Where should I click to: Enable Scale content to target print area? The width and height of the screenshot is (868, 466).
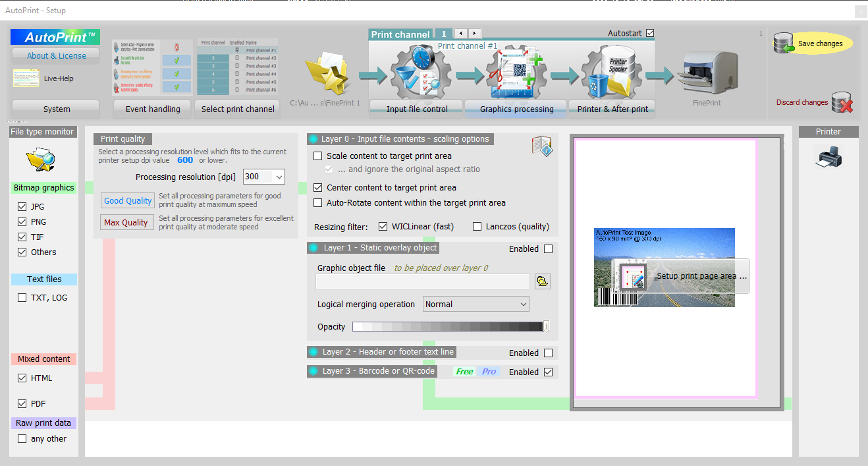[318, 156]
